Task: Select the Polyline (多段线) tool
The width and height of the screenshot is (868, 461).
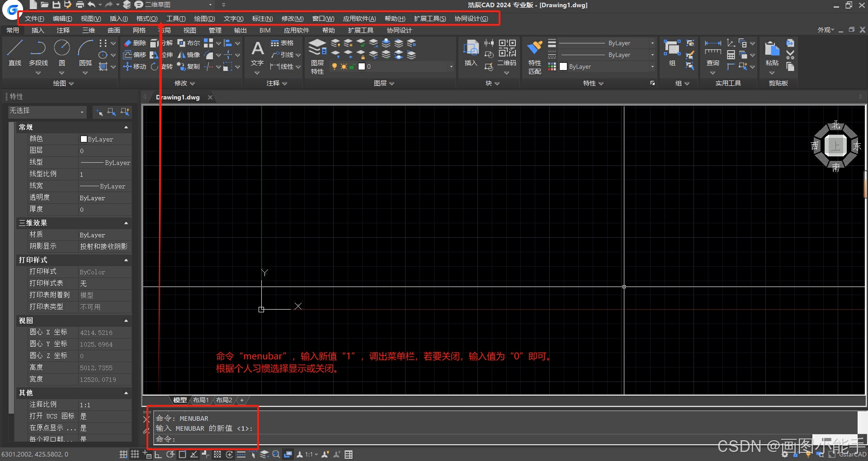Action: click(x=38, y=53)
